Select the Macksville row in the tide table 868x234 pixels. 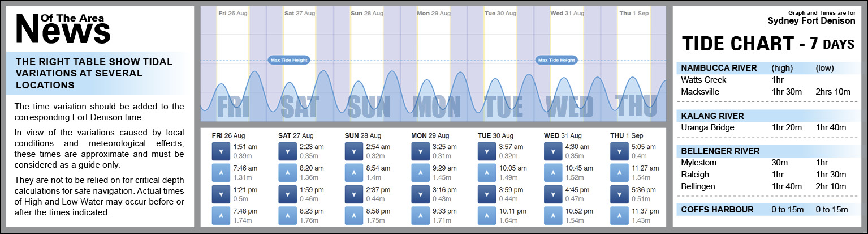click(x=764, y=92)
